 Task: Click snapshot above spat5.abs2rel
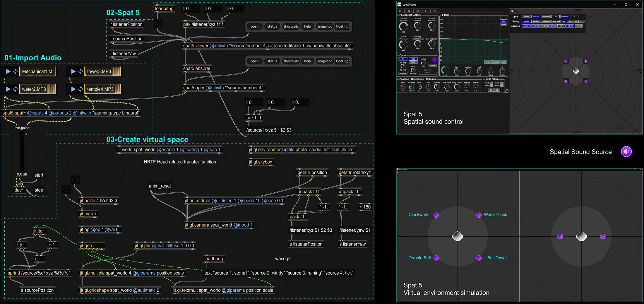(325, 61)
